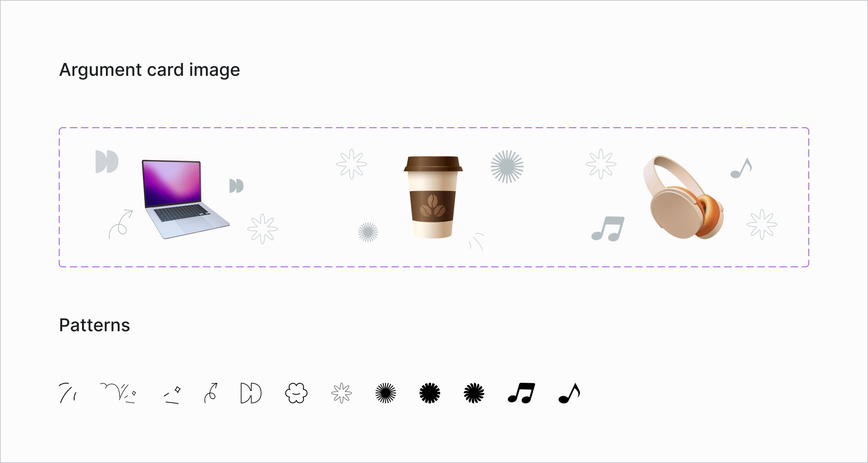Click the double eighth note pattern icon
The image size is (868, 463).
522,393
